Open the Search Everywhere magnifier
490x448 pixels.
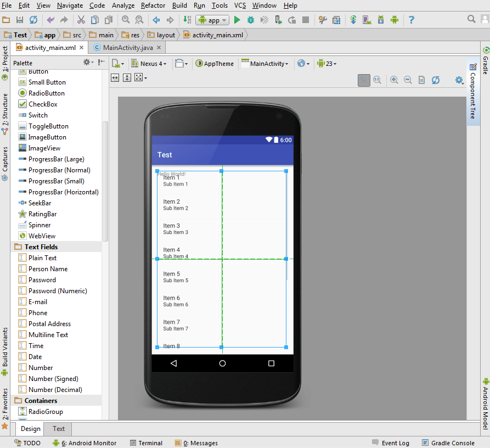471,19
